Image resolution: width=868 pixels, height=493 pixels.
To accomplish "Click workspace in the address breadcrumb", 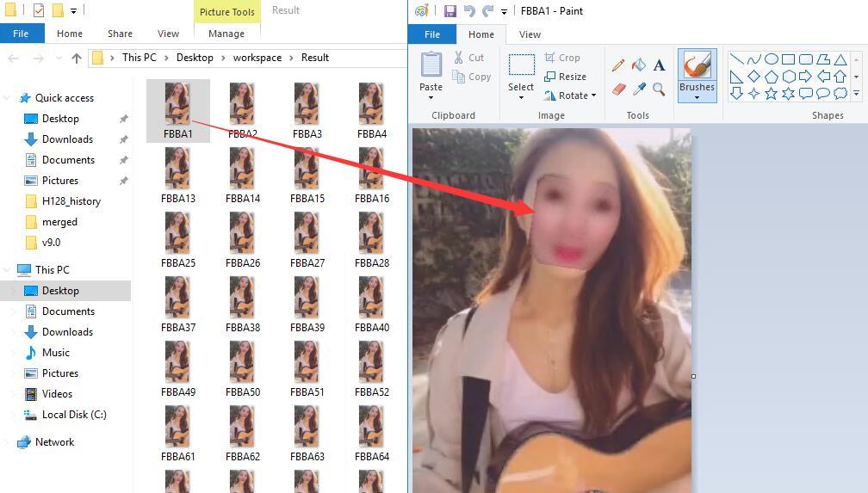I will click(257, 58).
